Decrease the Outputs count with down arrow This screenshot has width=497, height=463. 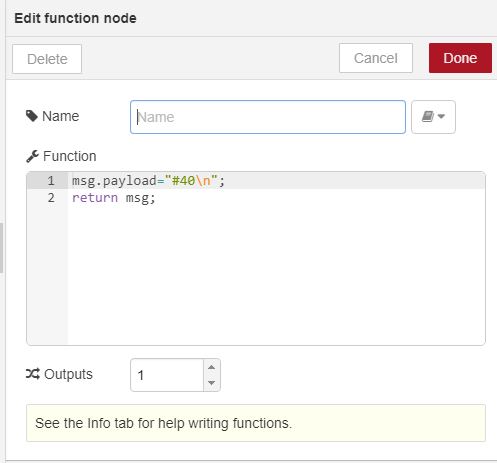pyautogui.click(x=211, y=383)
